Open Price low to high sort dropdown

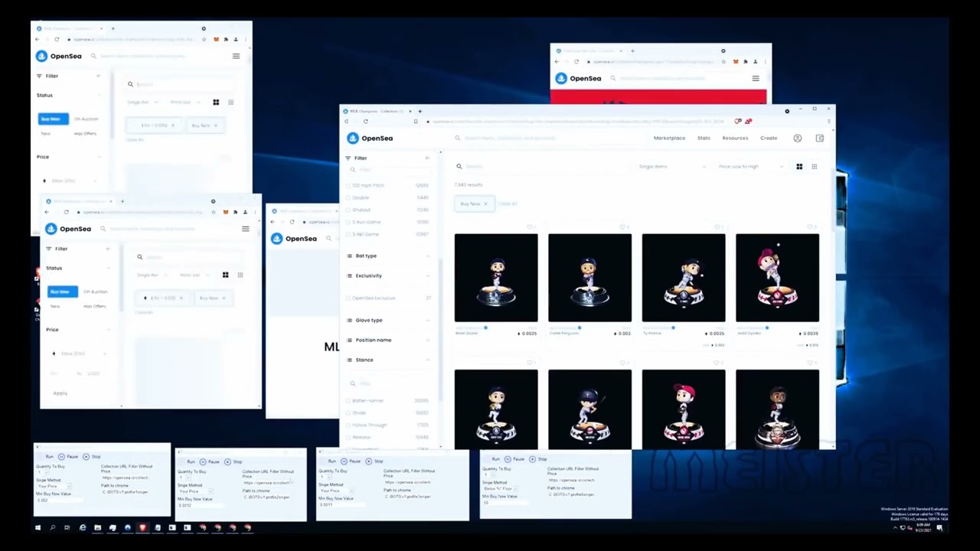pyautogui.click(x=750, y=167)
